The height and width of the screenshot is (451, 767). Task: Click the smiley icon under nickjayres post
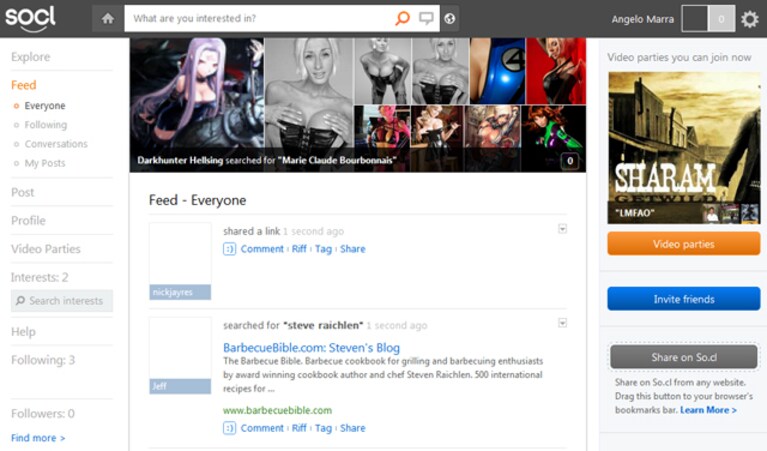229,249
